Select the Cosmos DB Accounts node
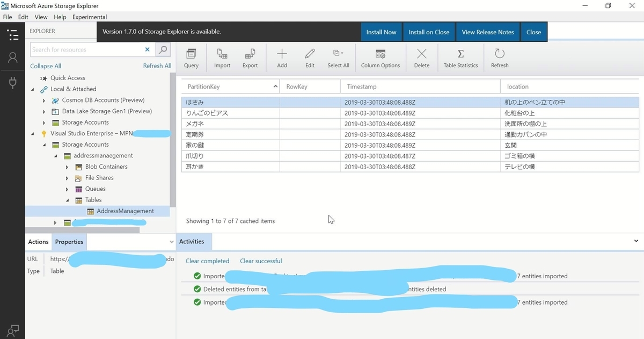Viewport: 644px width, 339px height. tap(103, 100)
